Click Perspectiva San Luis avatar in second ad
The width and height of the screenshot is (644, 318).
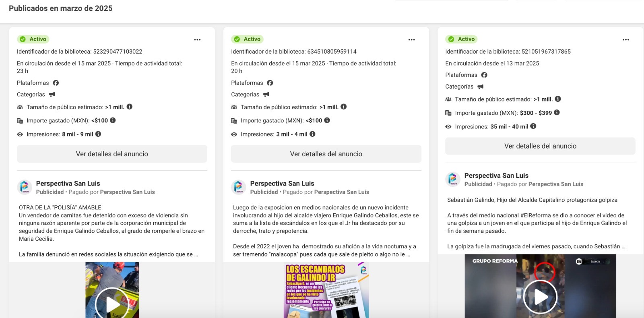(x=239, y=187)
